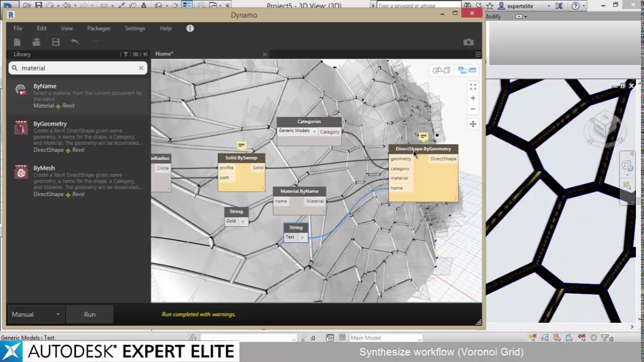Filter the library search results
This screenshot has height=362, width=644.
(x=125, y=54)
